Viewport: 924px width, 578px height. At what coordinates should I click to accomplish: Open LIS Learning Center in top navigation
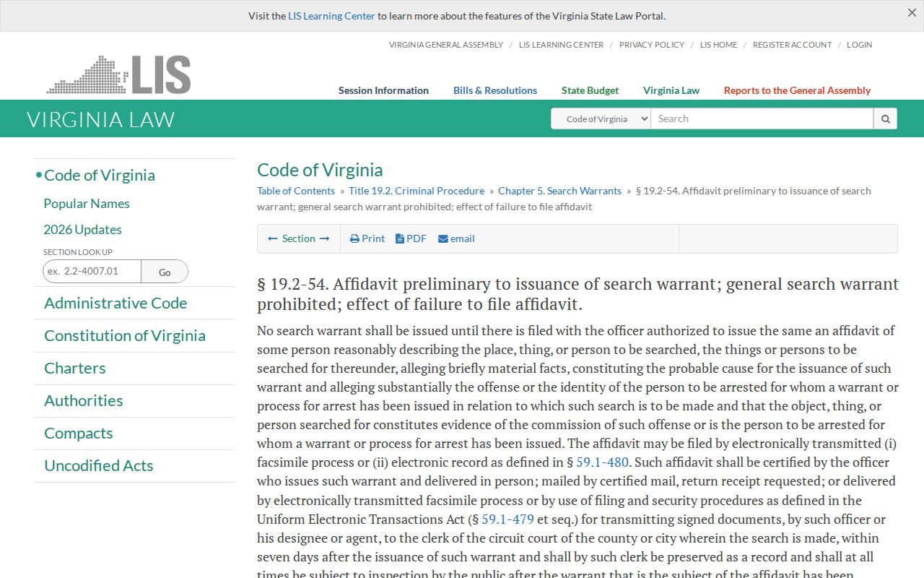point(561,45)
